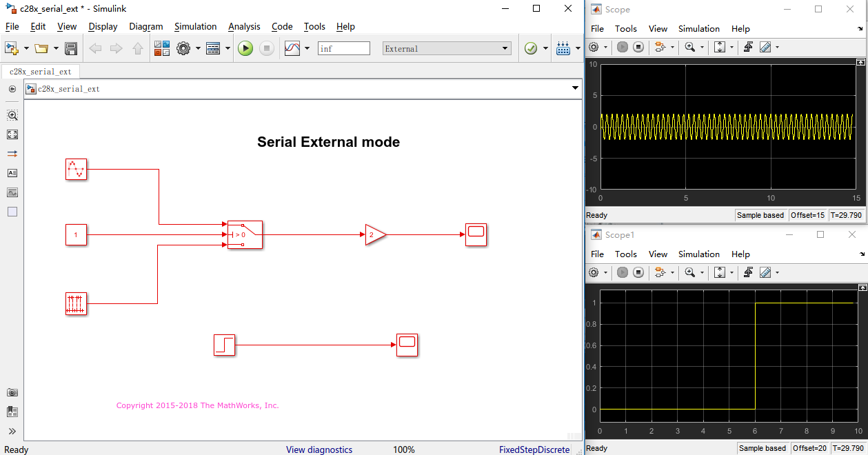Click the simulation stop time field
Viewport: 868px width, 455px height.
coord(343,48)
